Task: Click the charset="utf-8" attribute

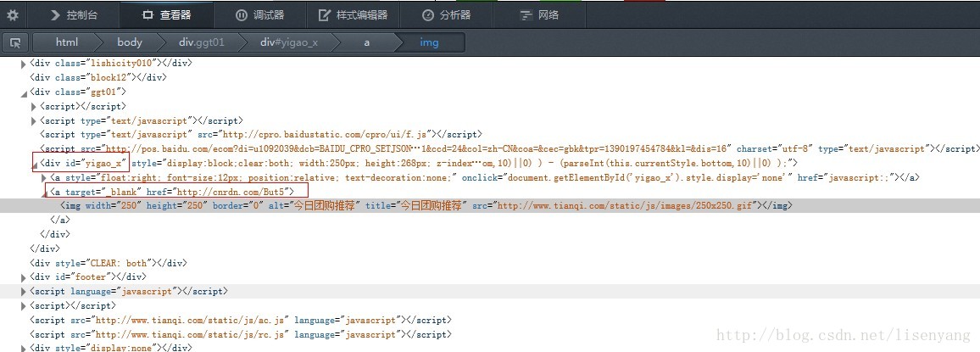Action: pyautogui.click(x=775, y=148)
